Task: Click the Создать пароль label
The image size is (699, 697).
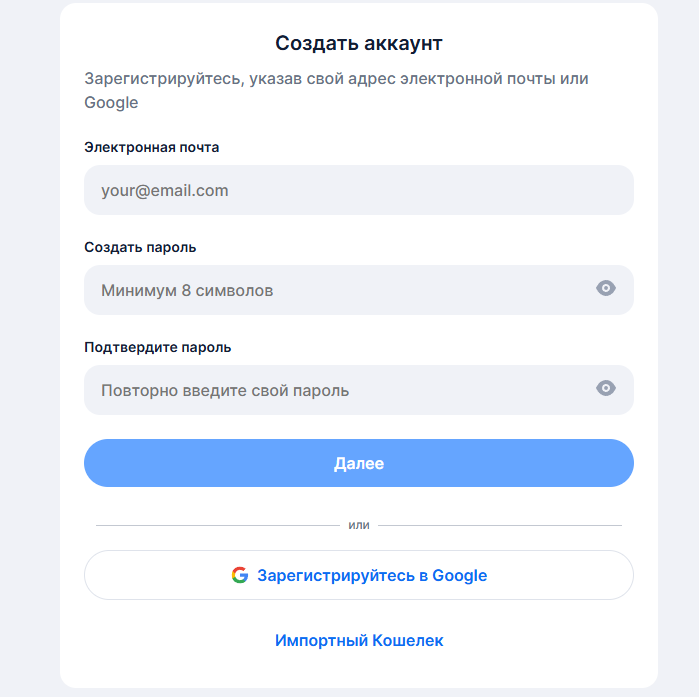Action: tap(140, 247)
